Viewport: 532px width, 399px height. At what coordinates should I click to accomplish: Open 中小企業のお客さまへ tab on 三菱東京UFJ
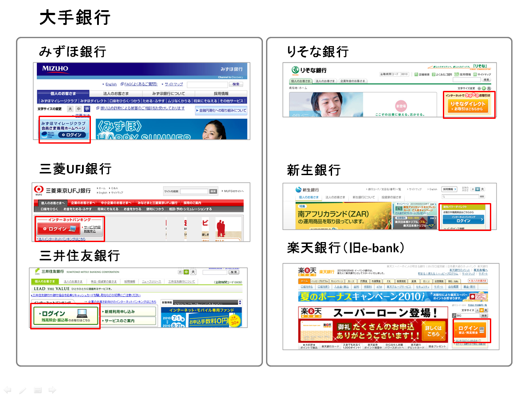[117, 203]
